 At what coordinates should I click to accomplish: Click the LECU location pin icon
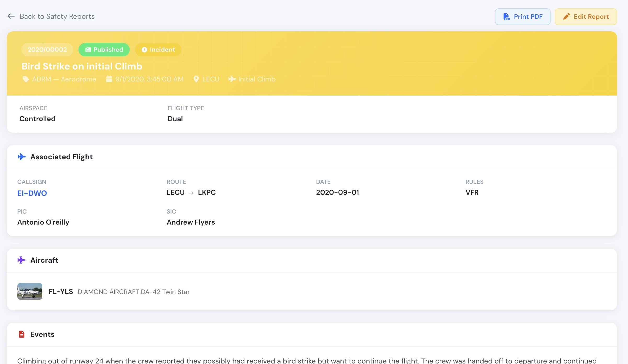point(196,79)
